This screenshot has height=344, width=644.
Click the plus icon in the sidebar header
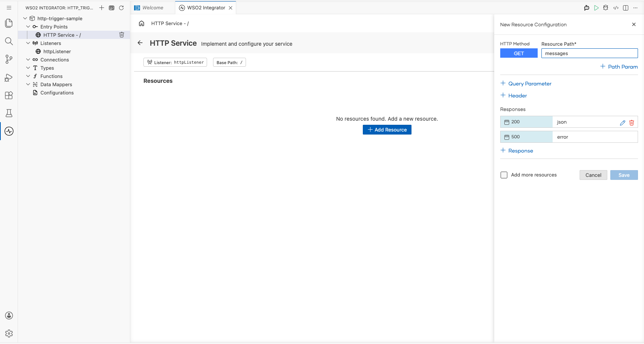point(101,8)
